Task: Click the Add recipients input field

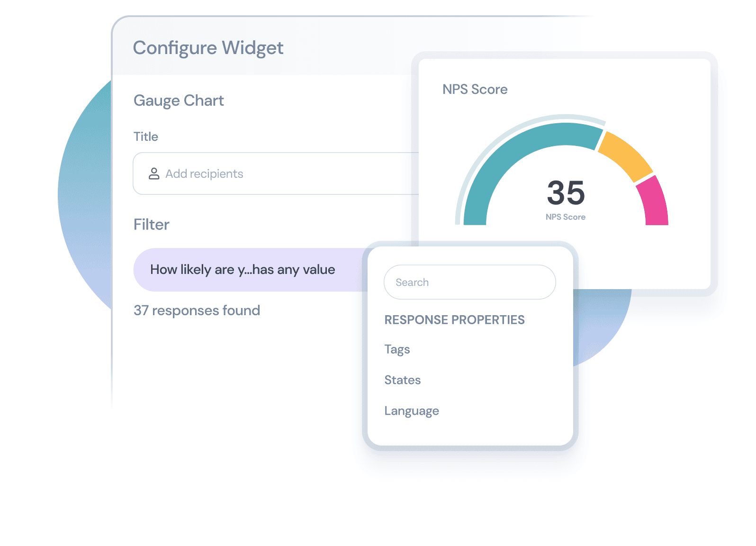Action: (276, 173)
